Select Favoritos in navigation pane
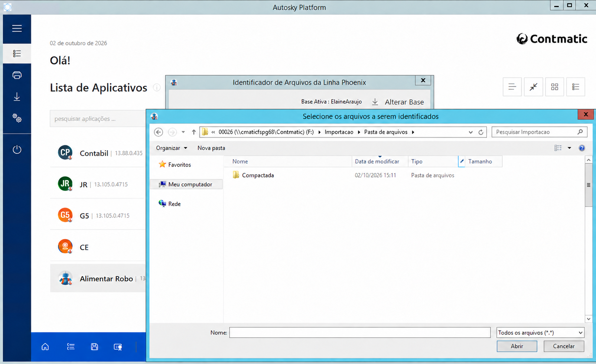This screenshot has height=364, width=596. pyautogui.click(x=175, y=165)
